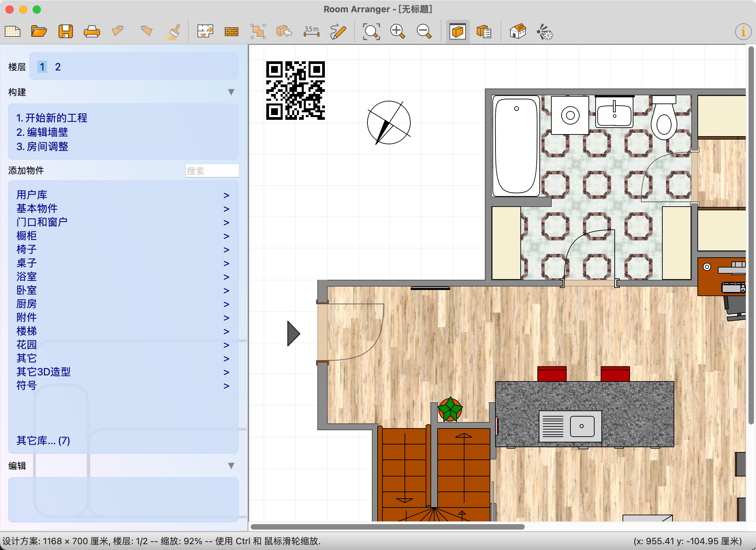Click the Zoom in icon
Image resolution: width=756 pixels, height=550 pixels.
click(397, 32)
